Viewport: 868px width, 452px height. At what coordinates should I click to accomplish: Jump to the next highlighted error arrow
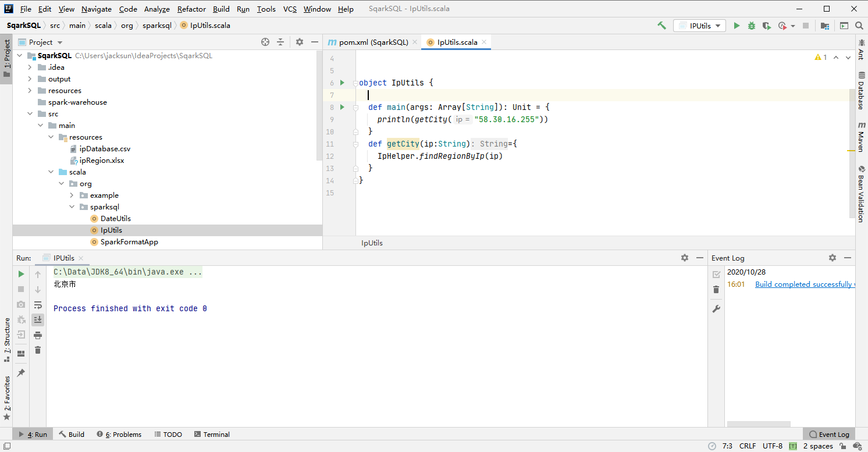[848, 58]
